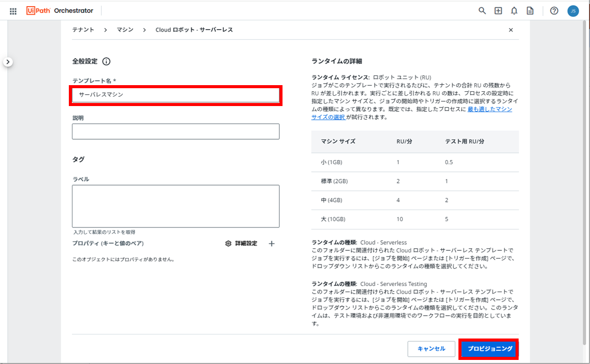590x364 pixels.
Task: Click the キャンセル button
Action: pyautogui.click(x=431, y=349)
